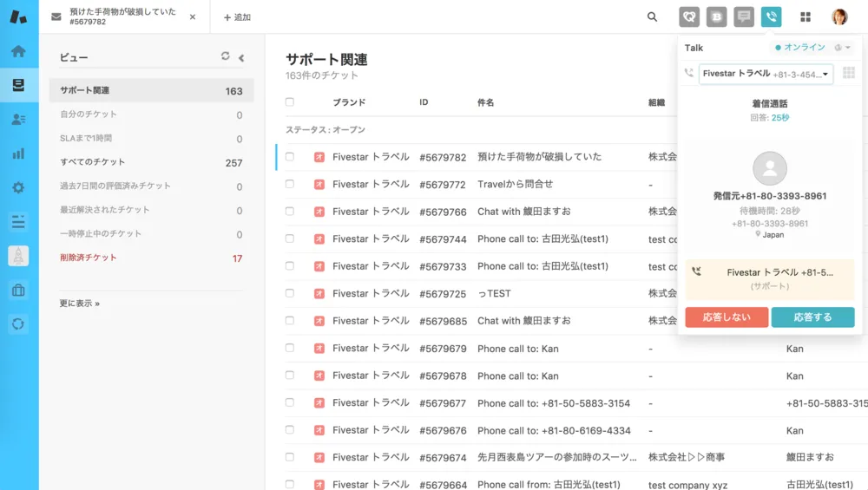Open the Reporting bar chart icon
This screenshot has width=868, height=490.
(18, 154)
